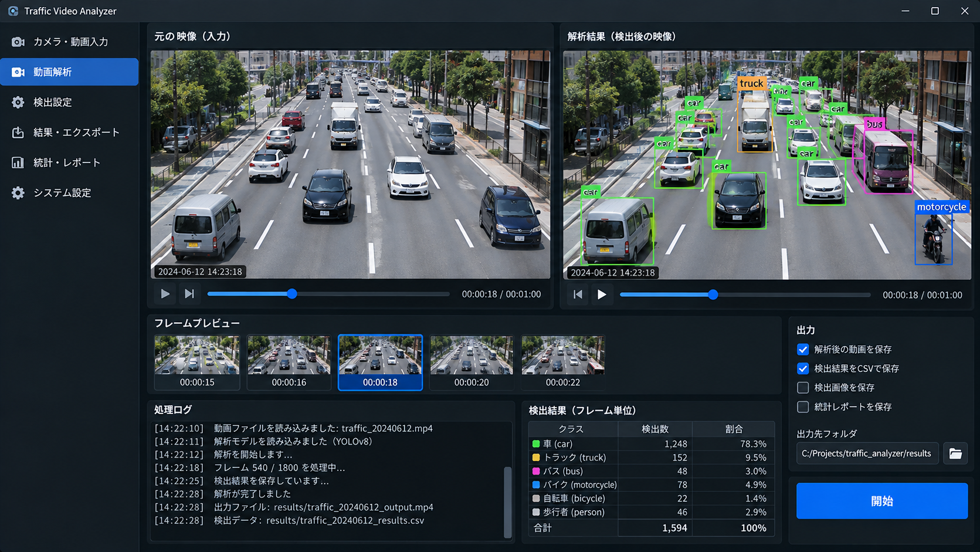Click the バス (bus) row label
This screenshot has width=980, height=552.
point(563,471)
